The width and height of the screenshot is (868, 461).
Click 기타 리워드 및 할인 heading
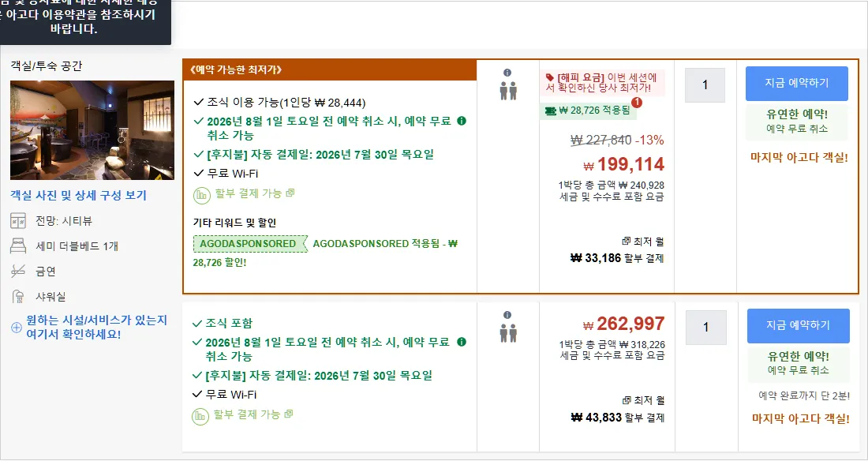point(234,223)
